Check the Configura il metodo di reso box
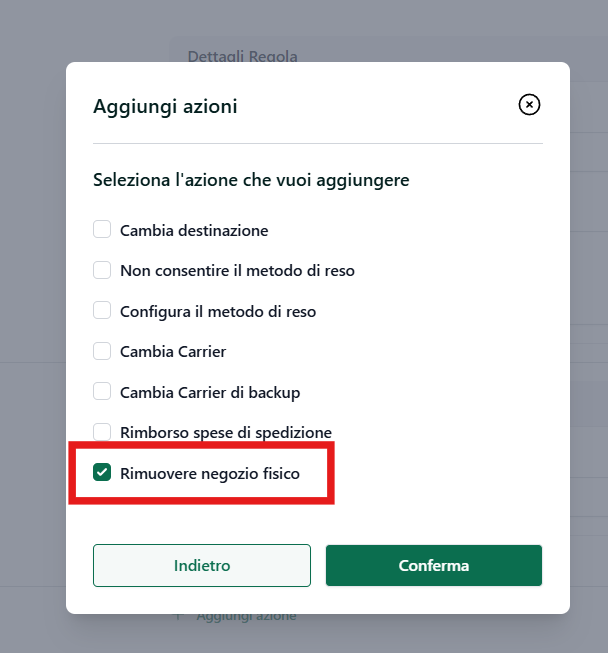The height and width of the screenshot is (653, 608). pyautogui.click(x=102, y=310)
